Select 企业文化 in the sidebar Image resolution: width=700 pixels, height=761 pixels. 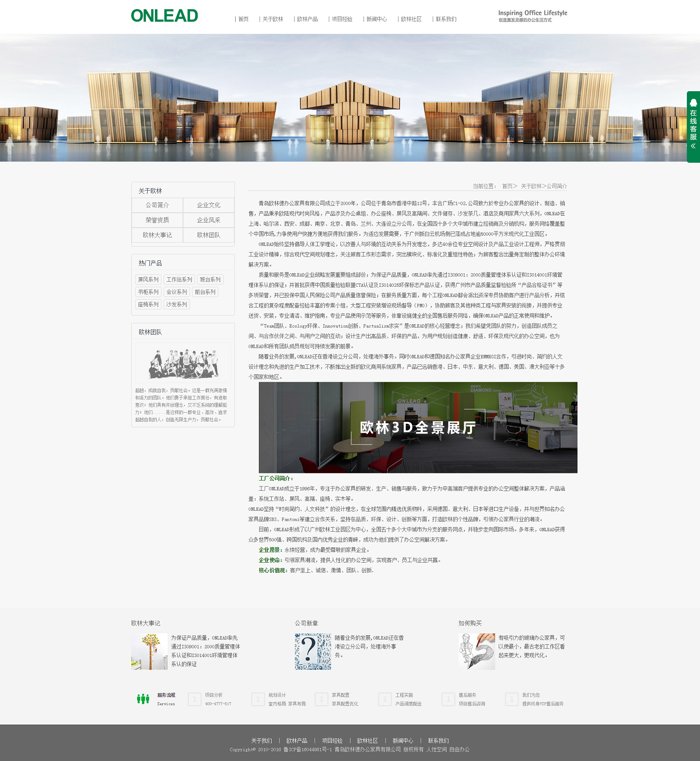coord(209,205)
